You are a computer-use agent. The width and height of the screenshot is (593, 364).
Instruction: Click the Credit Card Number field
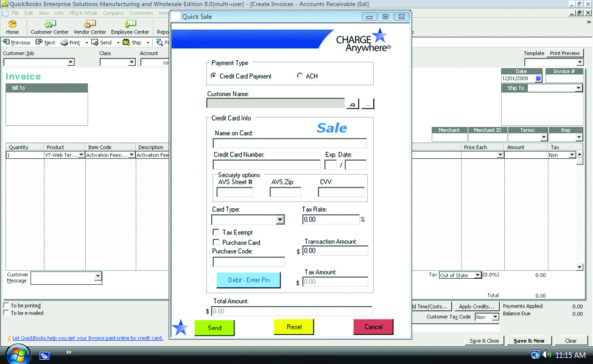pos(266,164)
